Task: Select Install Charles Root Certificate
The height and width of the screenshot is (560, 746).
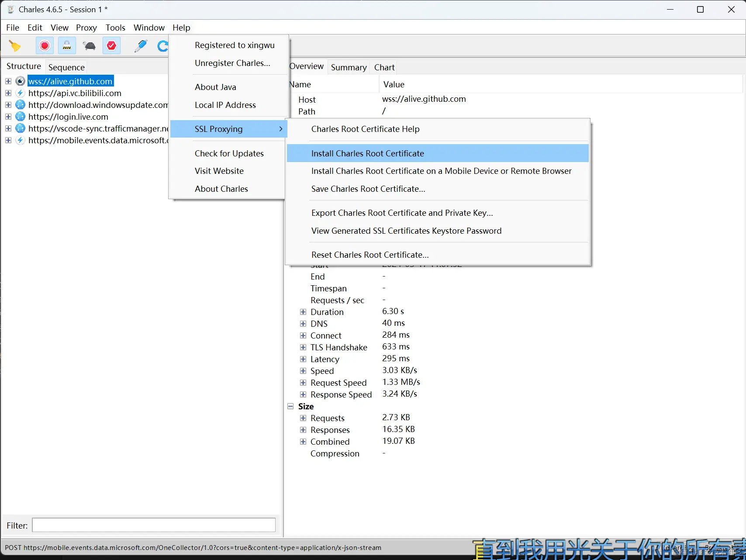Action: tap(438, 153)
